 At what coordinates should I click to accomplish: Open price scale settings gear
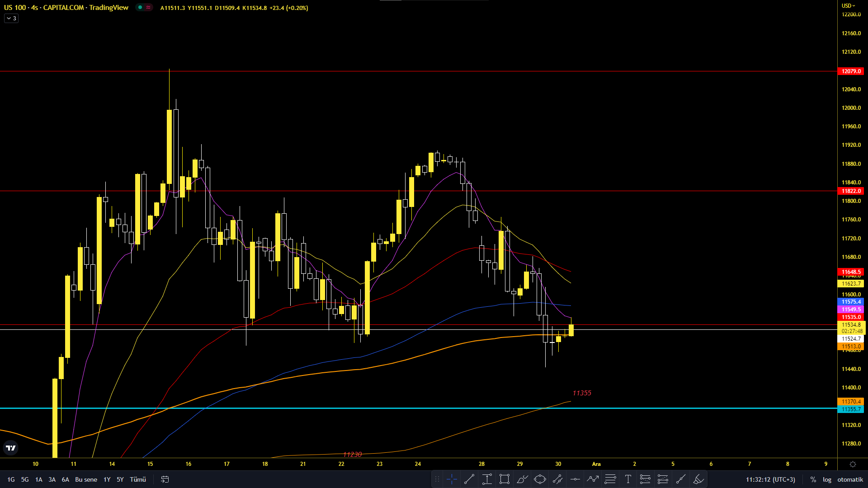853,464
